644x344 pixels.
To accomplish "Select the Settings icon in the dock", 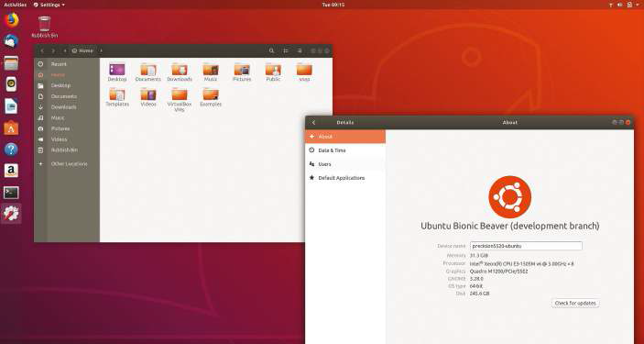I will point(11,214).
